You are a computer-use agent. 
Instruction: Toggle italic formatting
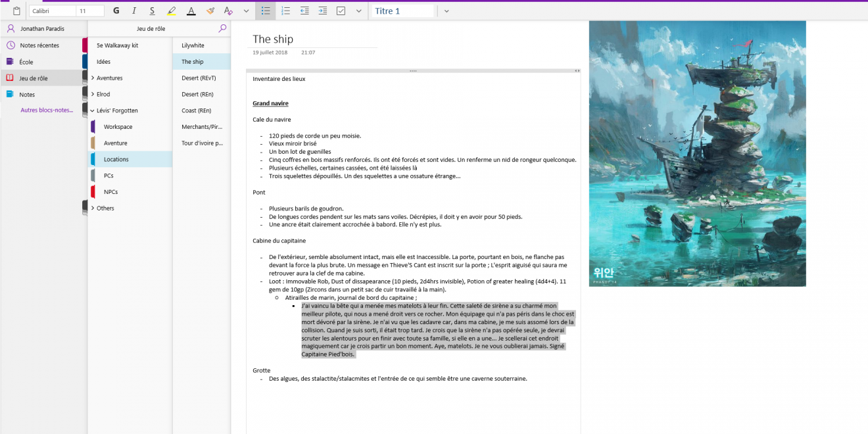[134, 11]
